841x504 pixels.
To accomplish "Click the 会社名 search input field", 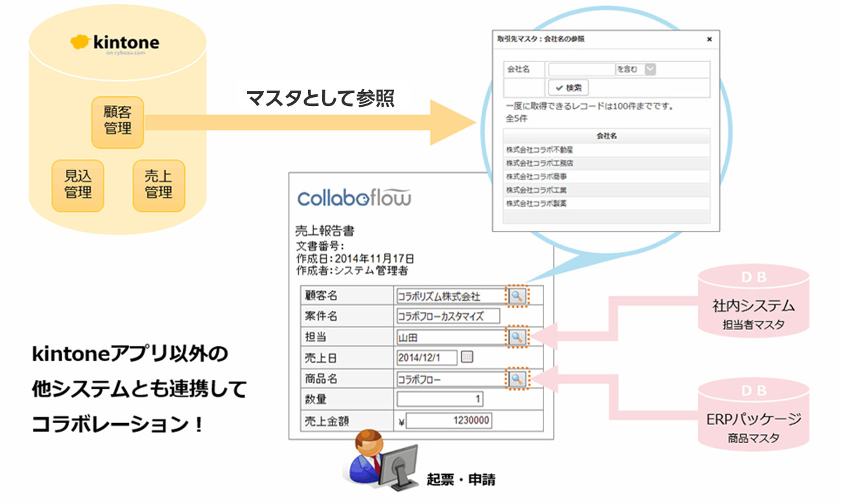I will 580,69.
